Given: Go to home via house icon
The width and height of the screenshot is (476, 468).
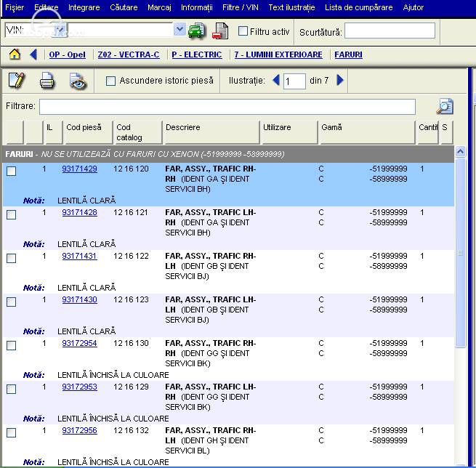Looking at the screenshot, I should [x=15, y=55].
